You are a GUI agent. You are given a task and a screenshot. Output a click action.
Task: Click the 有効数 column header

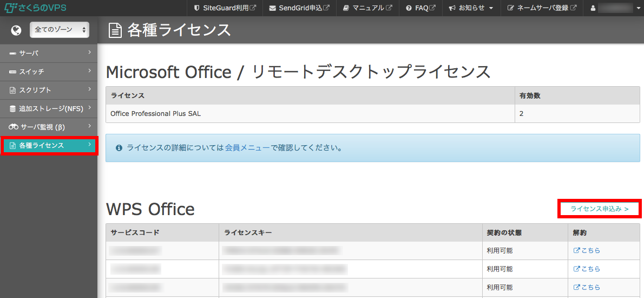(577, 95)
